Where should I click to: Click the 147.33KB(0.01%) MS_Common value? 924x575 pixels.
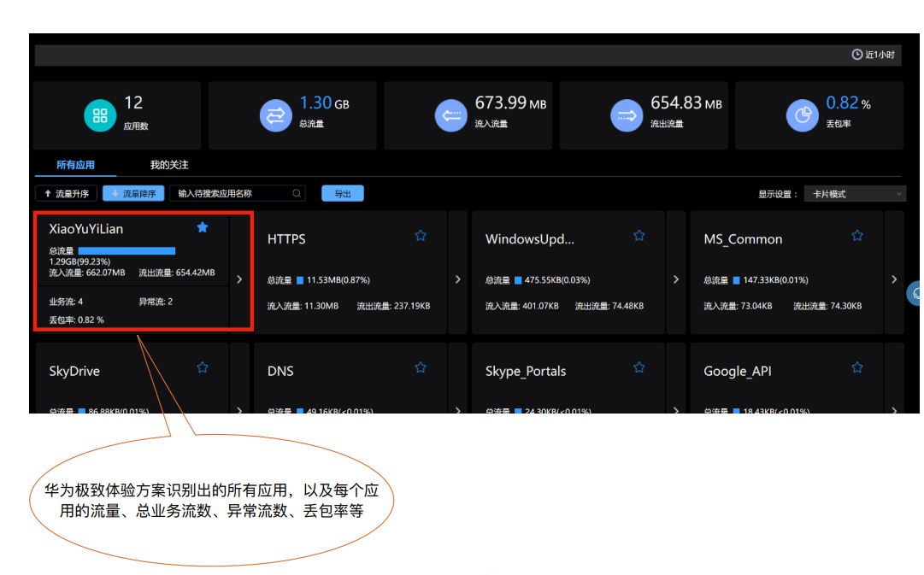point(775,280)
